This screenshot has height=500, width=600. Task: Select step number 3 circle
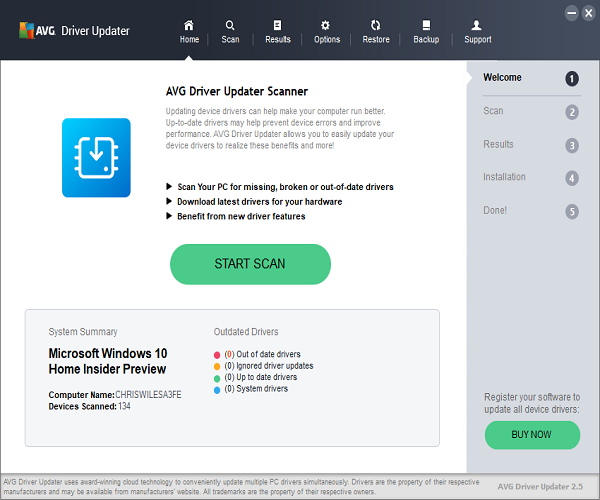pos(572,145)
